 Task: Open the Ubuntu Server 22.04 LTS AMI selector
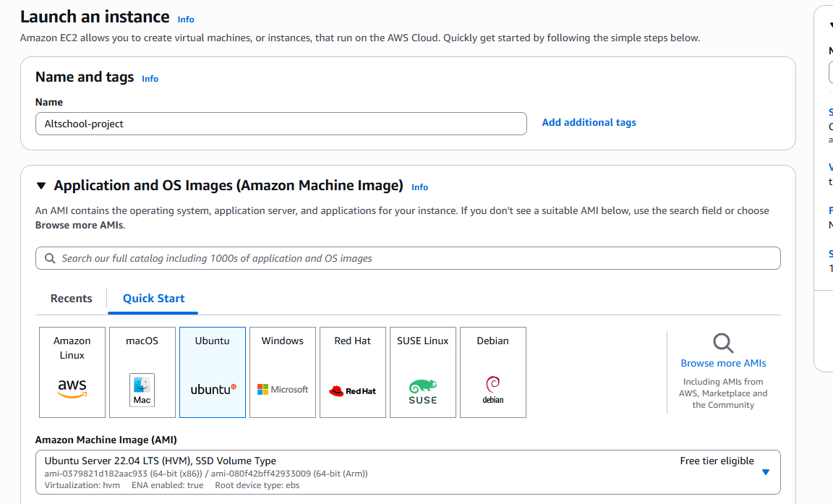click(x=408, y=472)
